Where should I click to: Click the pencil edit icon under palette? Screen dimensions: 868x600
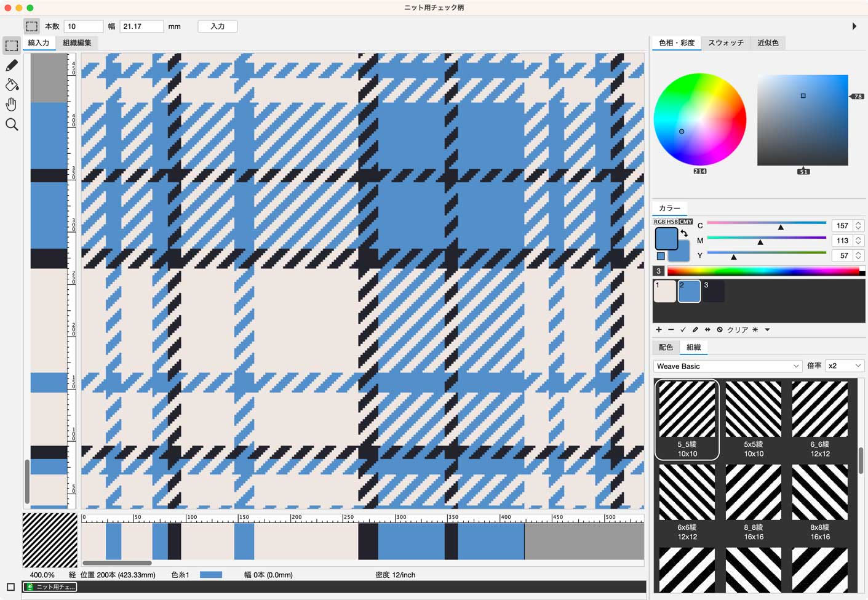tap(695, 330)
